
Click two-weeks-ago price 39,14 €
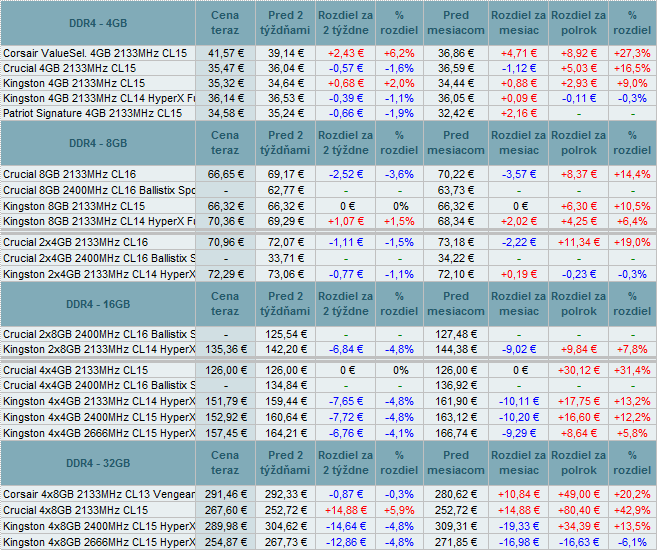pyautogui.click(x=286, y=53)
